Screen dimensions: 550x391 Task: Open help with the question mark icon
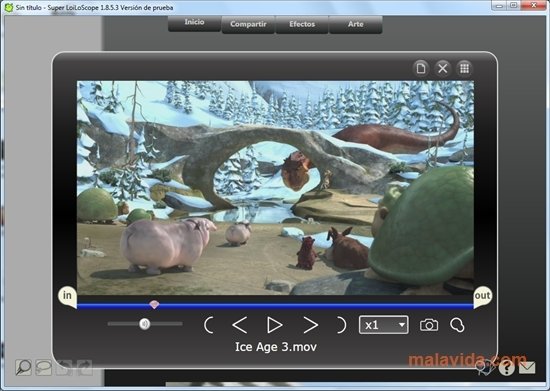click(x=506, y=368)
